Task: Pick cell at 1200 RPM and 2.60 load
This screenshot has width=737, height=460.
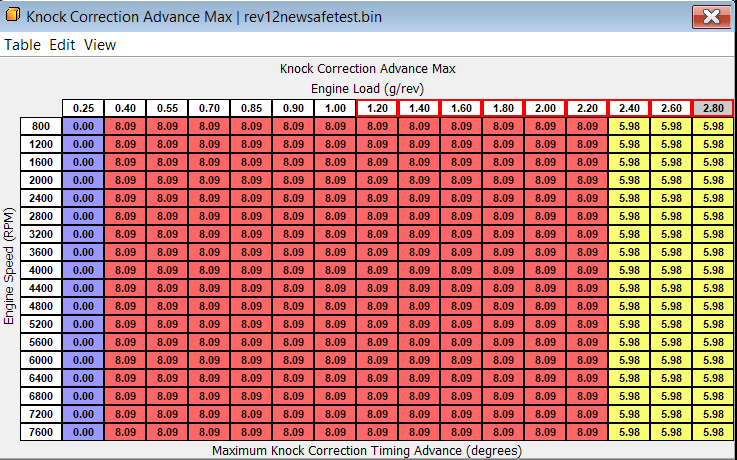Action: [671, 144]
